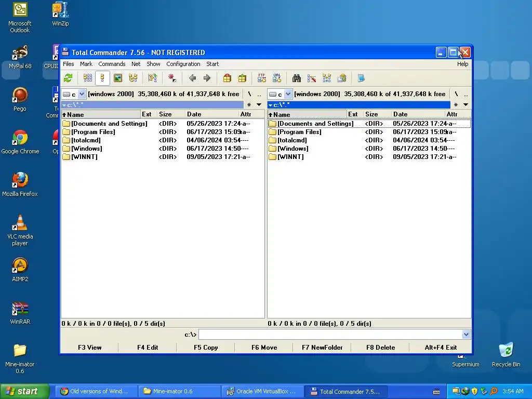
Task: Click F8 Delete button
Action: point(380,348)
